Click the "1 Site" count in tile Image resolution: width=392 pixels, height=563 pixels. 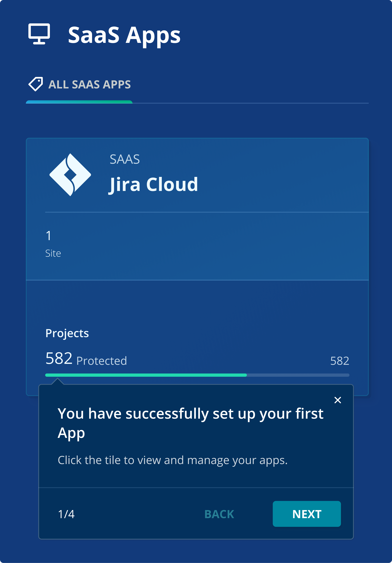point(53,244)
